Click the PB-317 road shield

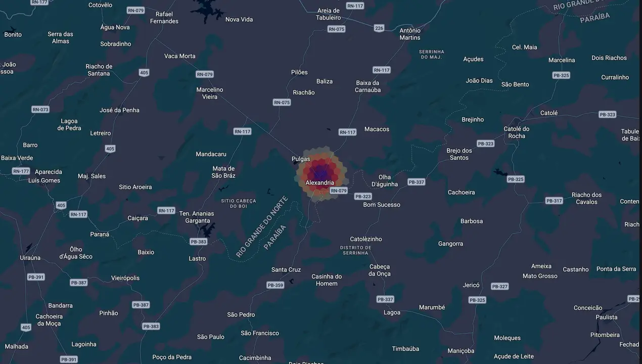(x=554, y=201)
